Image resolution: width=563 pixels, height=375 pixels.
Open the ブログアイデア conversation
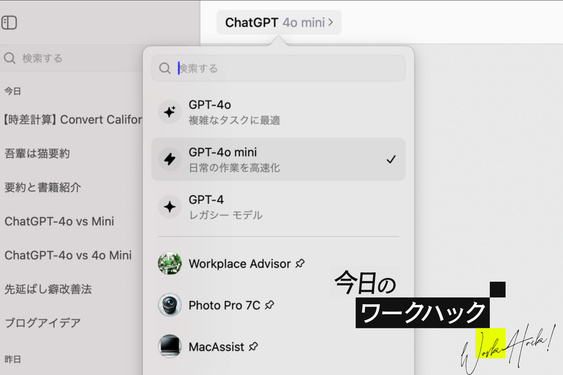(x=42, y=323)
